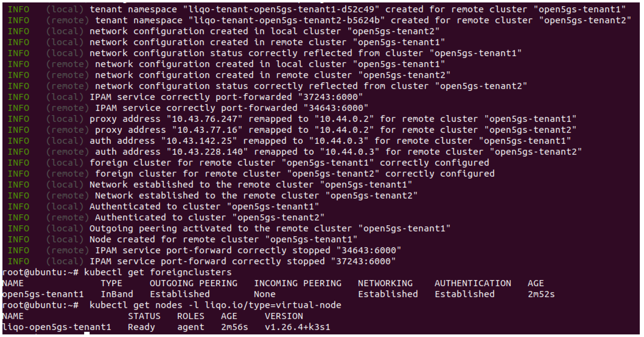Click the namespace 'liqo-tenant-open5gs-tenant1-d52c49'
Viewport: 644px width, 337px height.
point(281,10)
